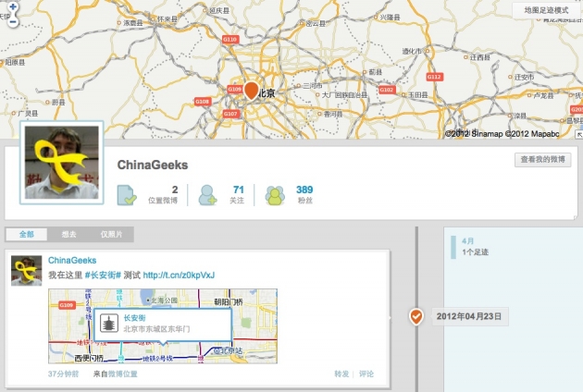Zoom in on the map with plus icon

click(x=13, y=6)
